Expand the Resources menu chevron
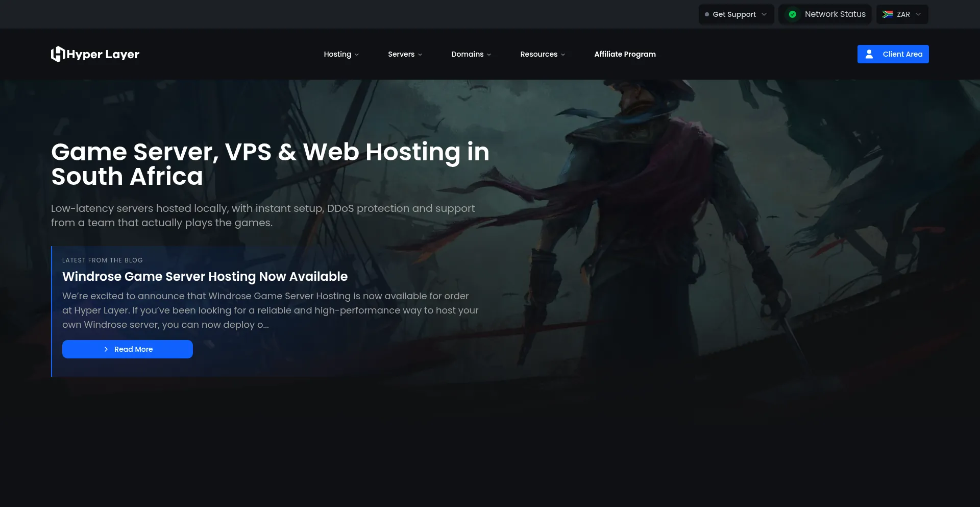This screenshot has width=980, height=507. pos(563,55)
